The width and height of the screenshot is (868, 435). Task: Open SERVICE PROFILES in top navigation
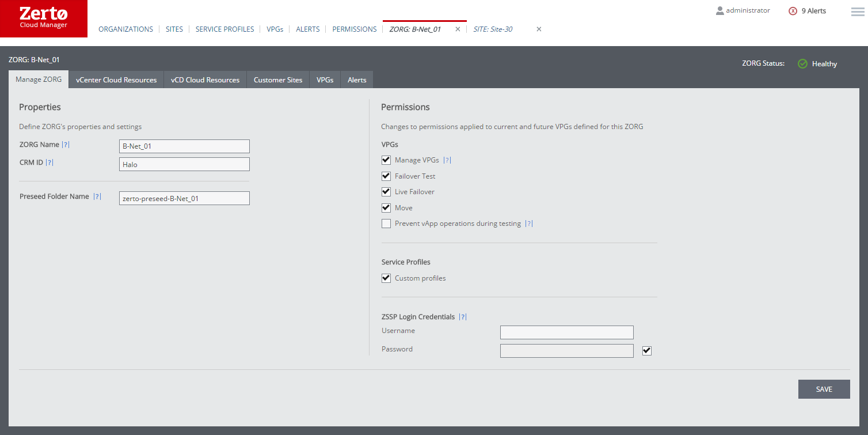click(225, 29)
